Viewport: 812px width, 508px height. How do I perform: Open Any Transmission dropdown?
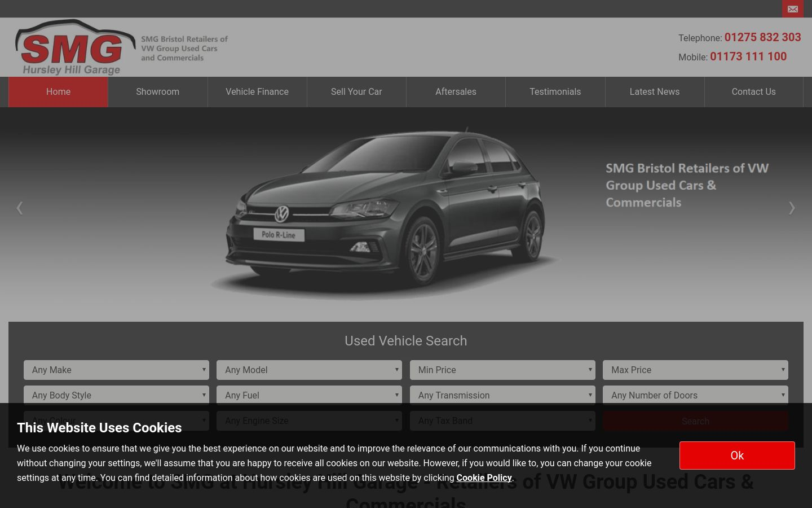(502, 395)
